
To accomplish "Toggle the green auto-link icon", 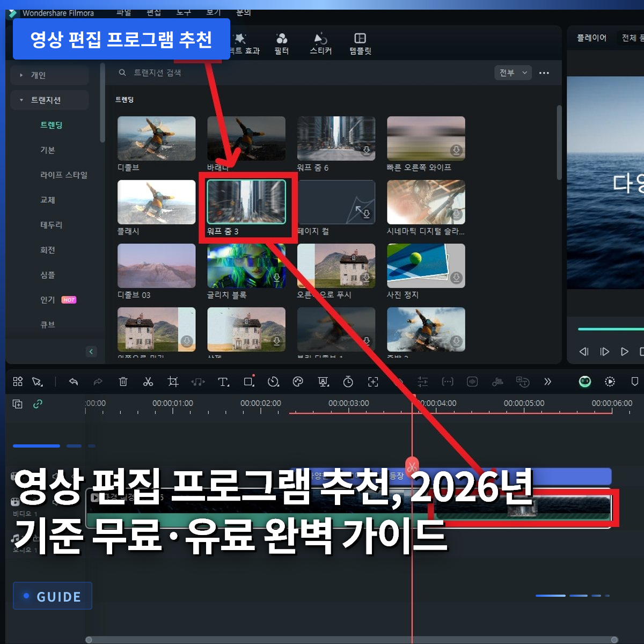I will pyautogui.click(x=38, y=404).
